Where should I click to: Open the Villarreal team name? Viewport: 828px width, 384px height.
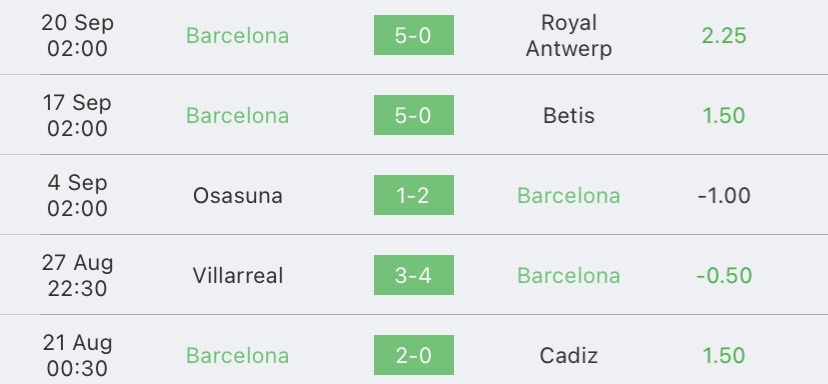pos(237,276)
